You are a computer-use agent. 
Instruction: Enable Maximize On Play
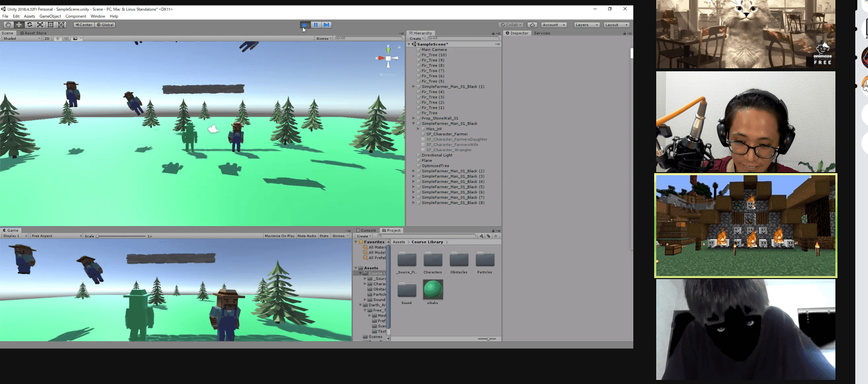point(279,236)
